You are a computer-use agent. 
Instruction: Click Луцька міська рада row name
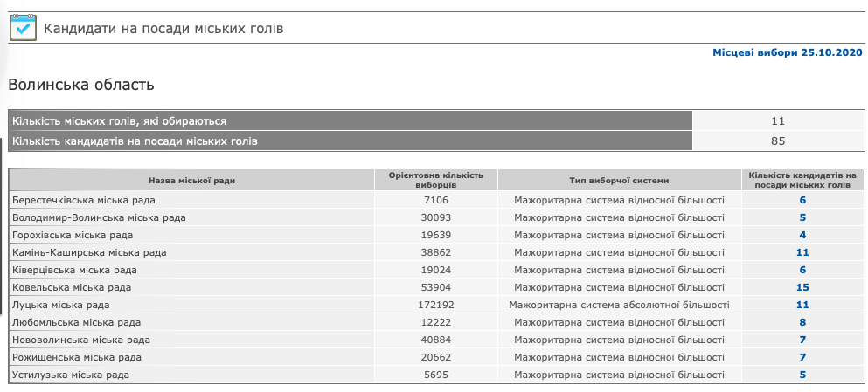click(61, 305)
